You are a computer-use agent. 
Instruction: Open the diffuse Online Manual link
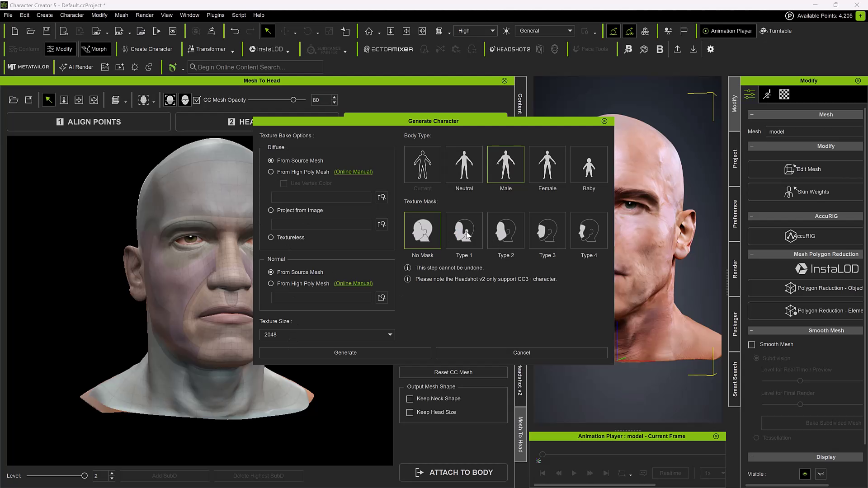tap(353, 172)
